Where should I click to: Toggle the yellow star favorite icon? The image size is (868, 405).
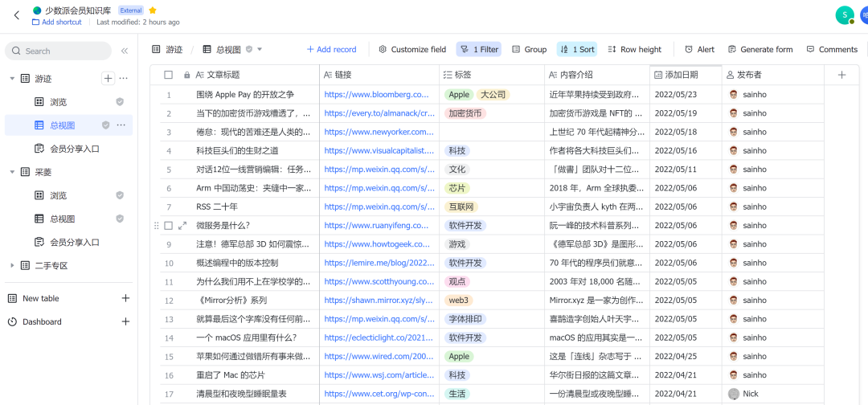coord(153,10)
